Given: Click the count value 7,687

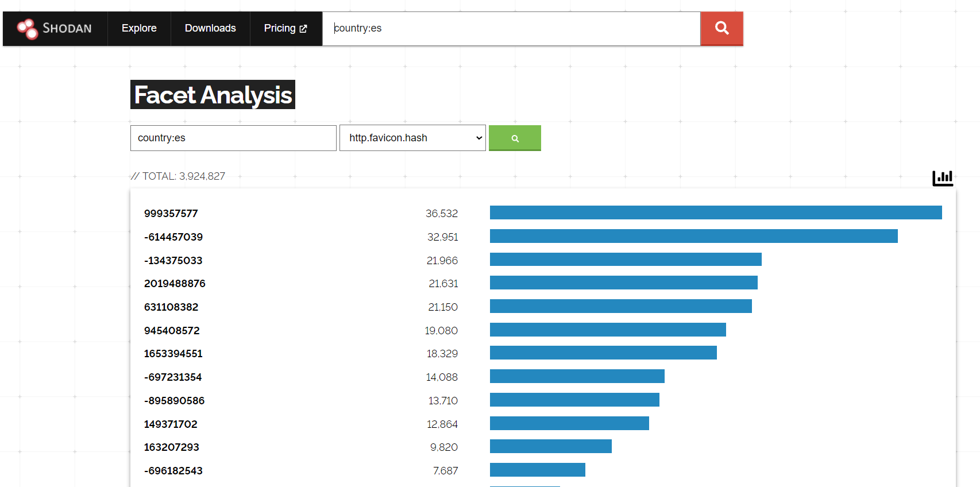Looking at the screenshot, I should [x=446, y=471].
